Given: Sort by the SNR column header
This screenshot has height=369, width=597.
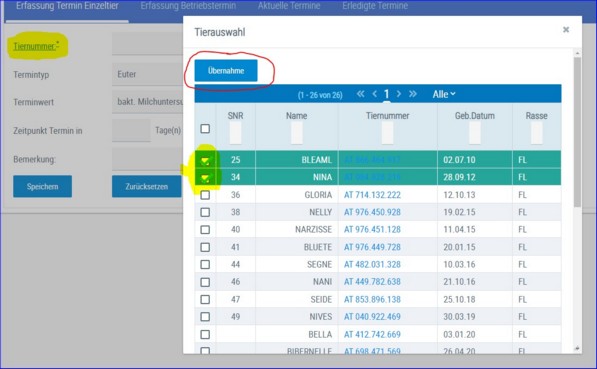Looking at the screenshot, I should [x=235, y=116].
